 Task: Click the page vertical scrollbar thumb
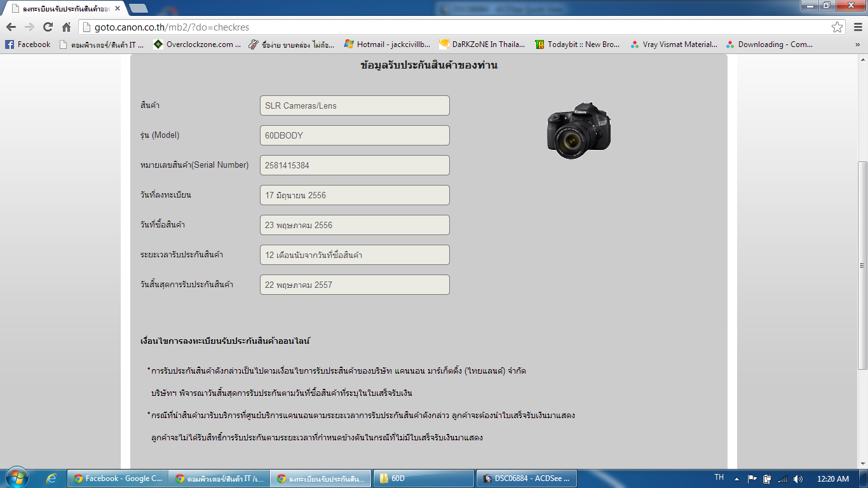[x=862, y=265]
